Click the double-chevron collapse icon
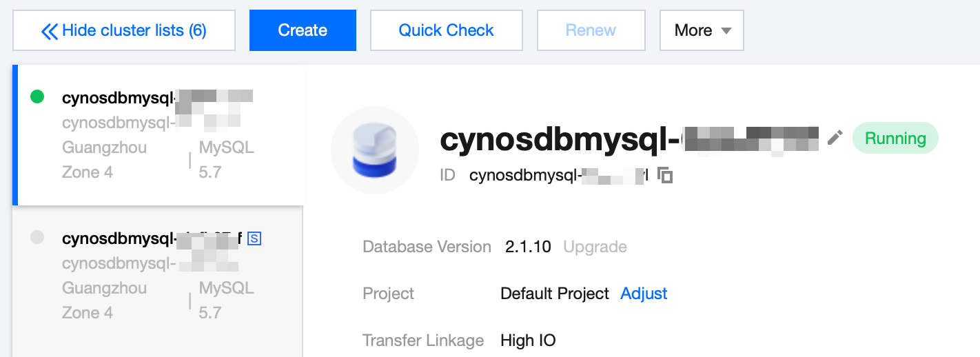 coord(49,31)
